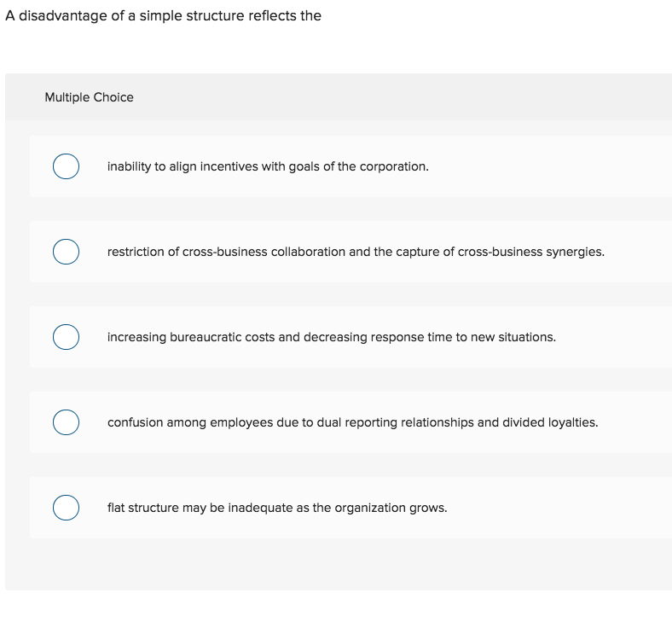The image size is (672, 622).
Task: Click the question text about simple structure disadvantage
Action: (x=163, y=15)
